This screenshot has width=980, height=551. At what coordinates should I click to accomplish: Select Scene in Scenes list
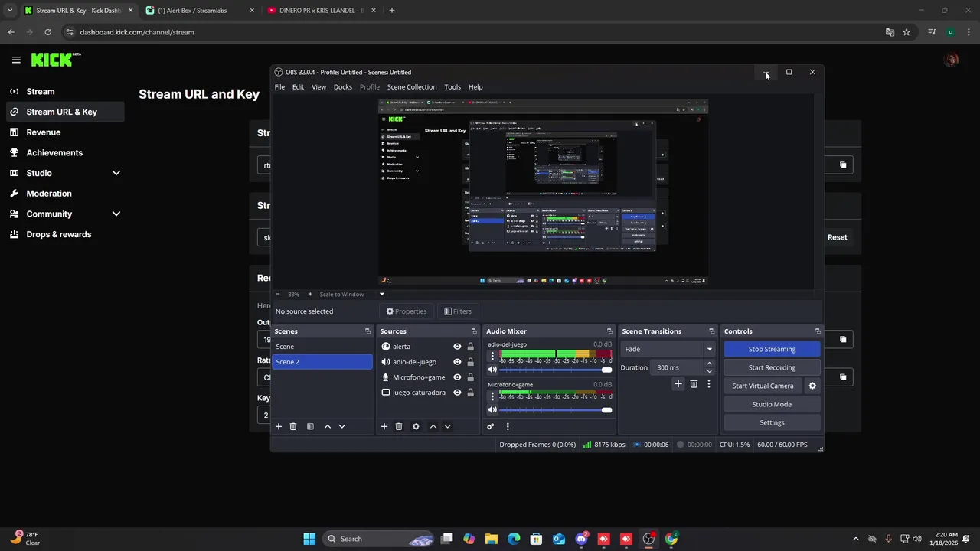click(x=322, y=347)
